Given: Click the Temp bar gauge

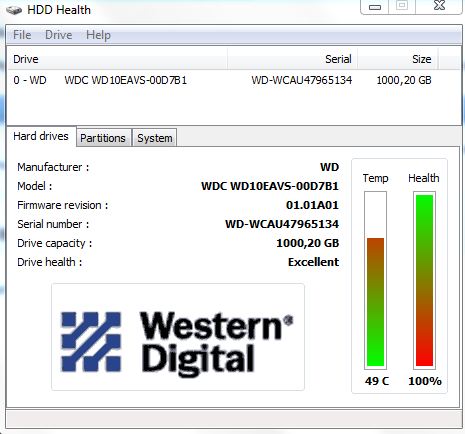Looking at the screenshot, I should [x=375, y=280].
